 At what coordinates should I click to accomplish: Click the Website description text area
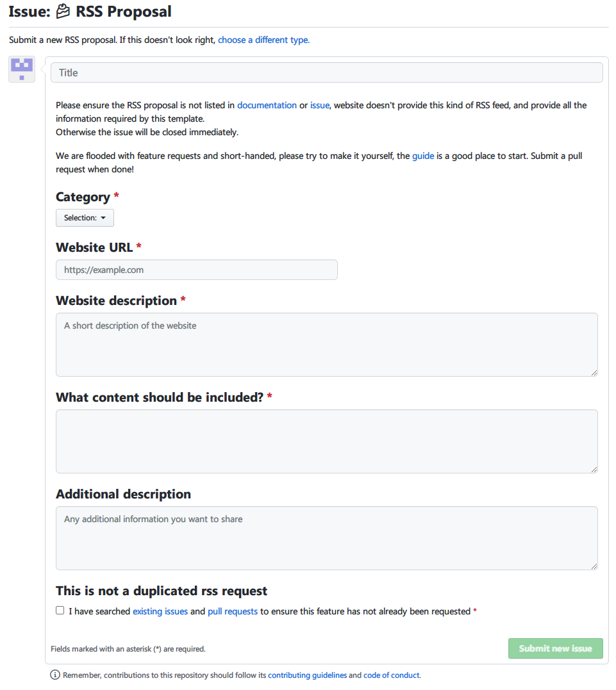coord(326,344)
